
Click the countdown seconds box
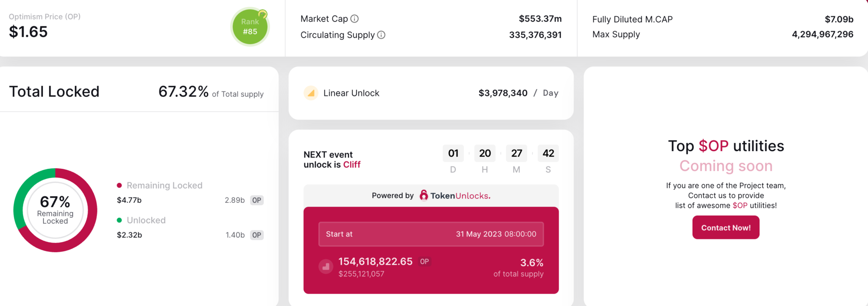click(548, 153)
